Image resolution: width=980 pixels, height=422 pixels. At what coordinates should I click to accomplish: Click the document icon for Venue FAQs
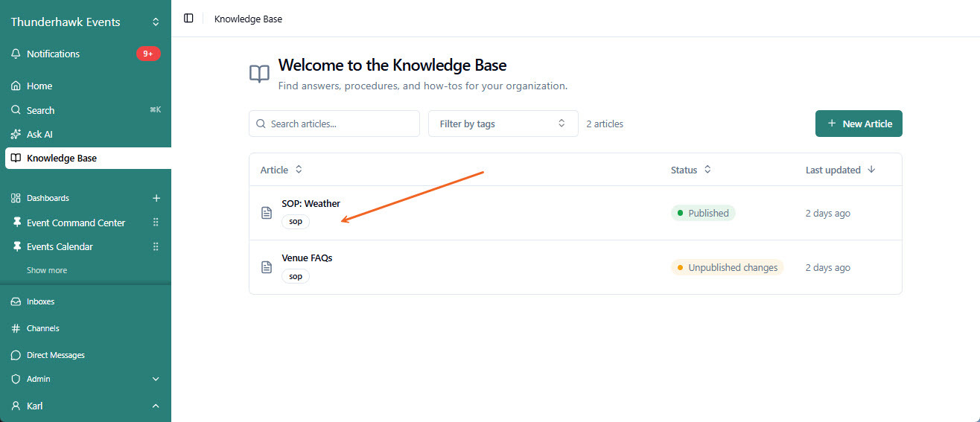click(x=267, y=267)
